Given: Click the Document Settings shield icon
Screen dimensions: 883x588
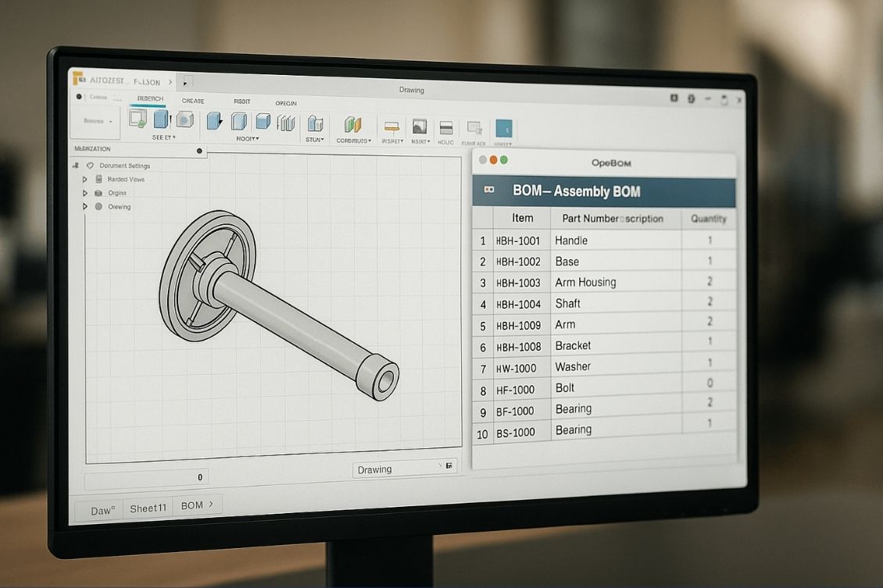Looking at the screenshot, I should point(90,166).
